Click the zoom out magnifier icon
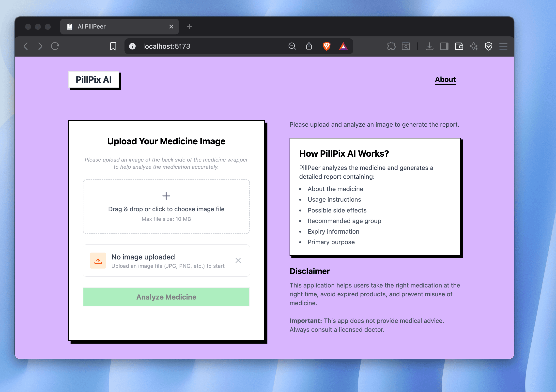Image resolution: width=556 pixels, height=392 pixels. coord(292,46)
